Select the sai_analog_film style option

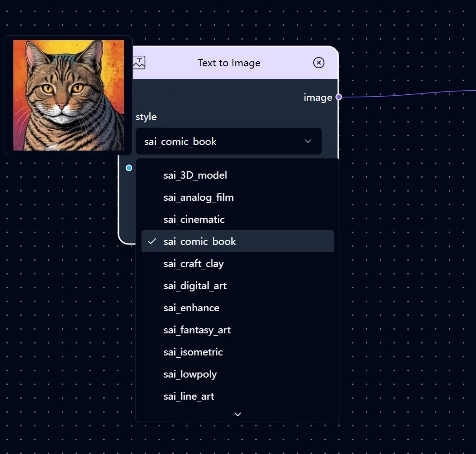point(237,198)
